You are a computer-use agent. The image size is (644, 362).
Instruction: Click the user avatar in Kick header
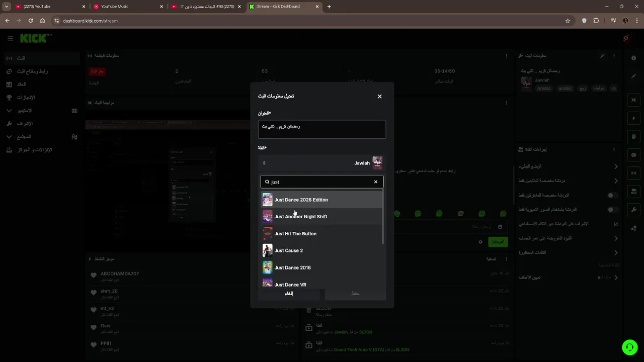(626, 38)
